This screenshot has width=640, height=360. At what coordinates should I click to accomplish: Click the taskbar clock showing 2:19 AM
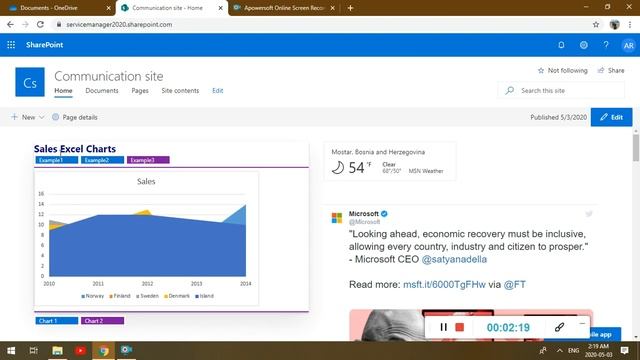[x=599, y=350]
